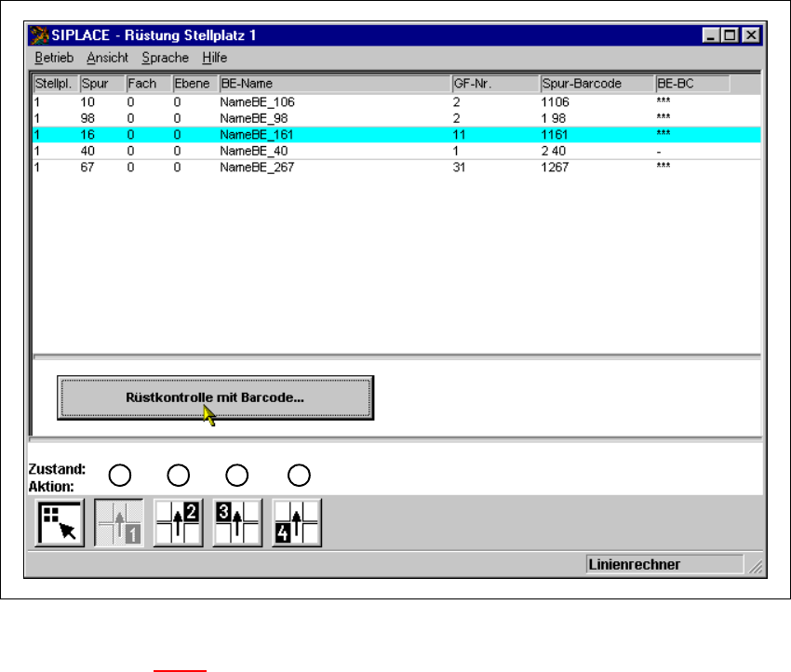Screen dimensions: 791x672
Task: Maximize the SIPLACE window
Action: tap(731, 36)
